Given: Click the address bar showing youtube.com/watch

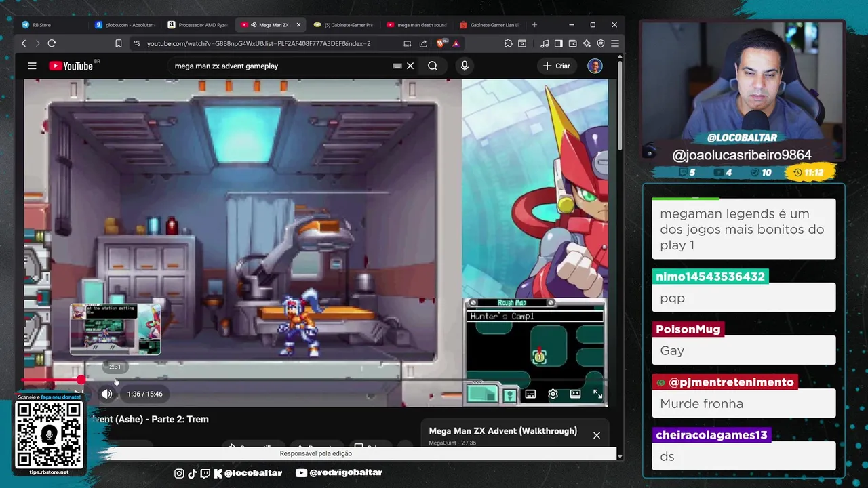Looking at the screenshot, I should click(x=258, y=43).
